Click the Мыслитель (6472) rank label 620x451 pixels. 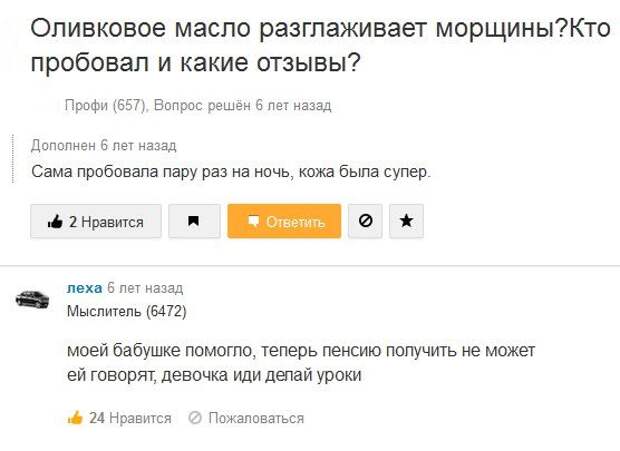[126, 310]
